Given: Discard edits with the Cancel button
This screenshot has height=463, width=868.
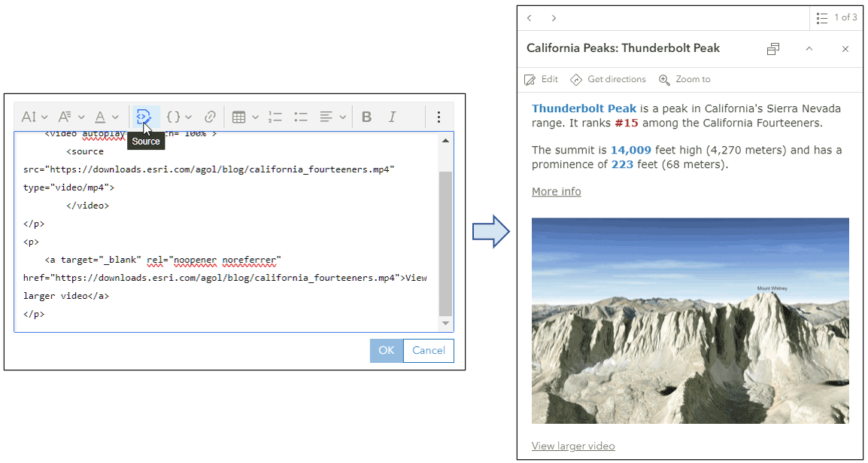Looking at the screenshot, I should tap(429, 351).
